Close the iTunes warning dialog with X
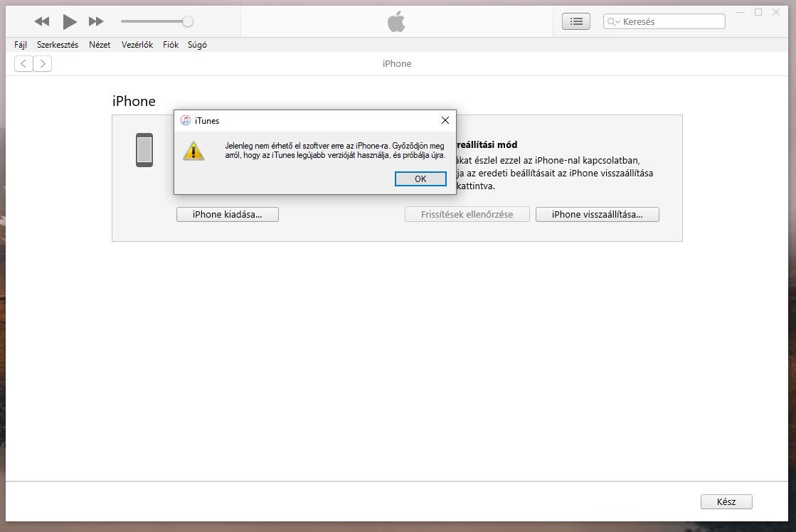Image resolution: width=796 pixels, height=532 pixels. 445,120
